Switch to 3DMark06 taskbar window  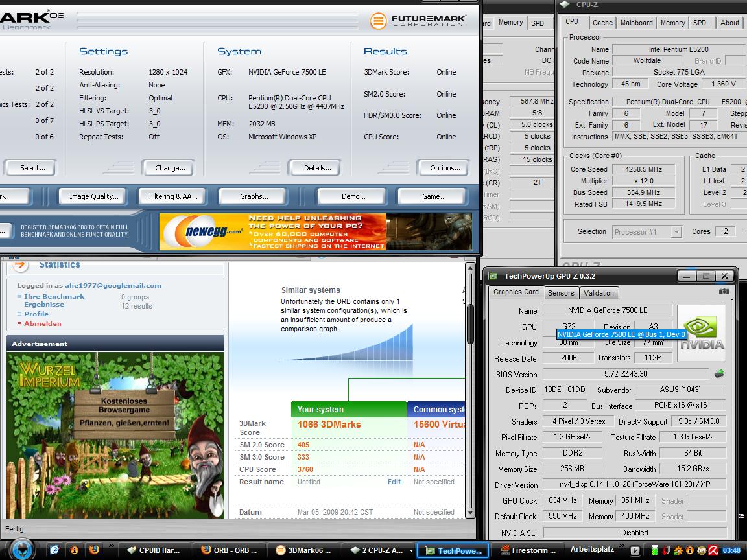[x=303, y=550]
